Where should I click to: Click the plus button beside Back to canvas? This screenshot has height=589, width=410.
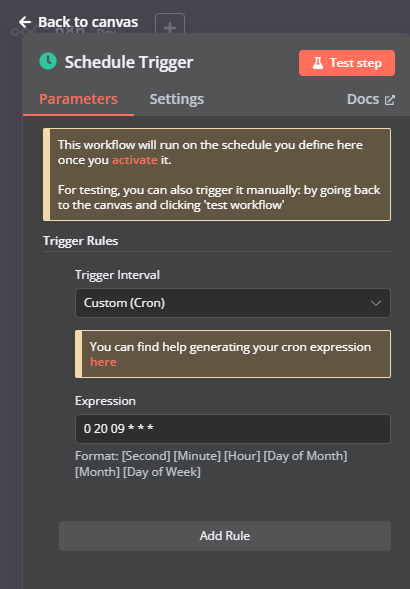pos(170,25)
